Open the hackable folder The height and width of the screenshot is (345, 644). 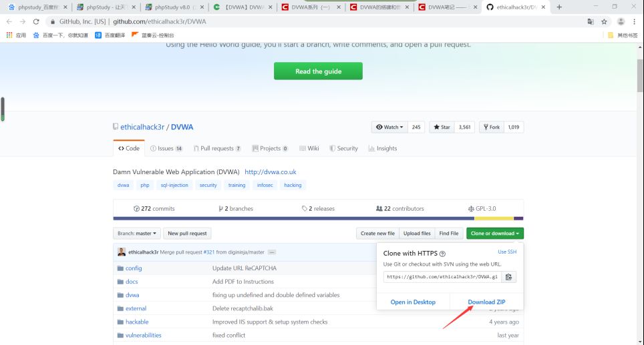137,322
